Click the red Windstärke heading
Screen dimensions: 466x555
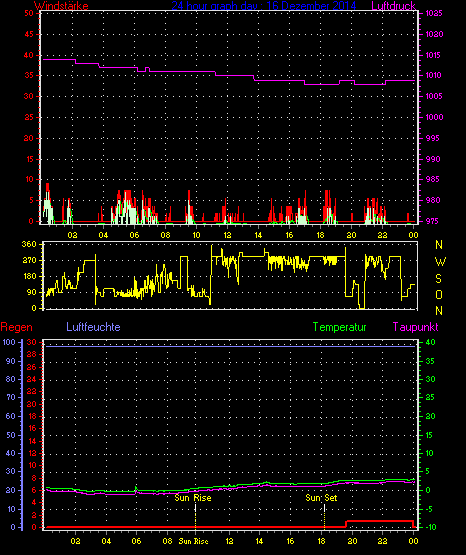pos(61,5)
